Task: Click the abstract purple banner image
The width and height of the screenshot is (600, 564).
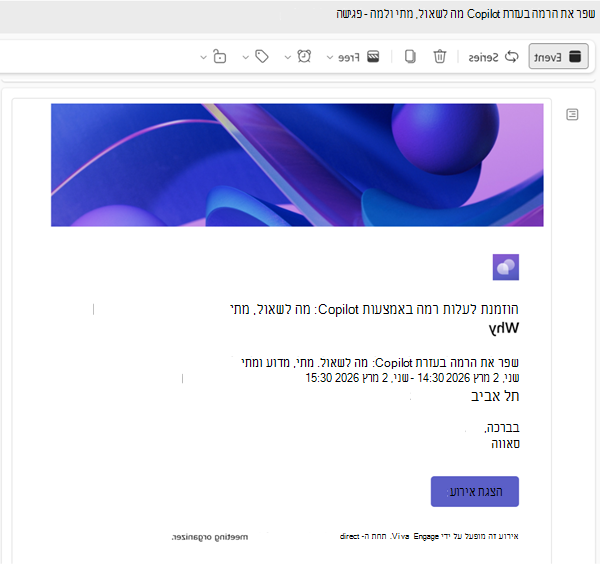Action: pos(297,165)
